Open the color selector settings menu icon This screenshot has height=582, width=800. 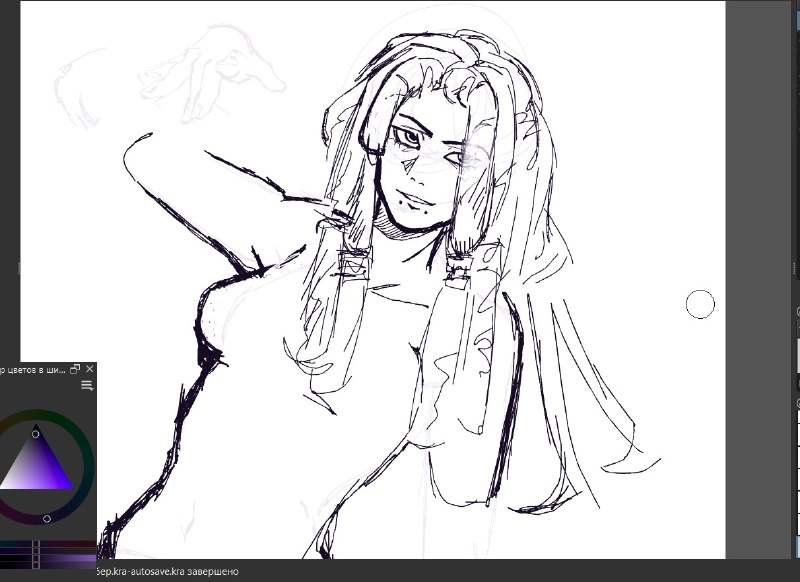click(x=87, y=386)
